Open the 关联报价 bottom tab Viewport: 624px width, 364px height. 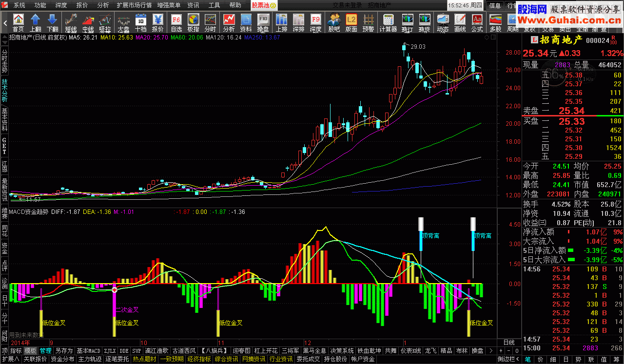(35, 359)
